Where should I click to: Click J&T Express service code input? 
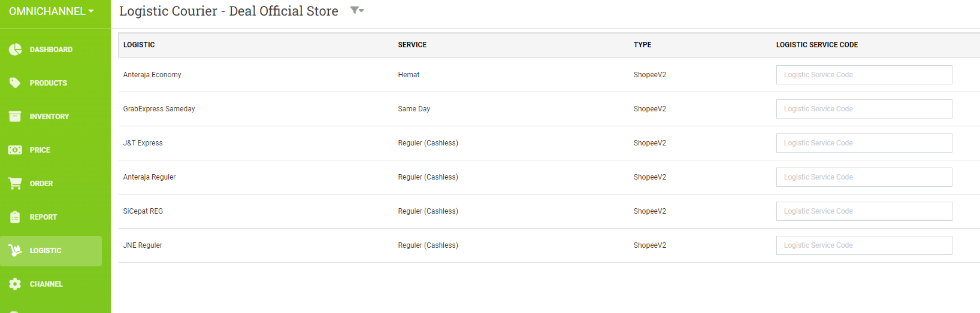point(864,143)
